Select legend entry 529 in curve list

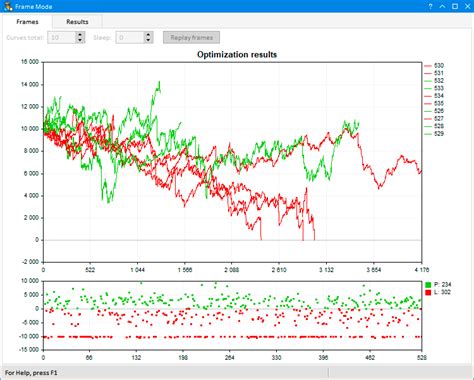coord(434,134)
